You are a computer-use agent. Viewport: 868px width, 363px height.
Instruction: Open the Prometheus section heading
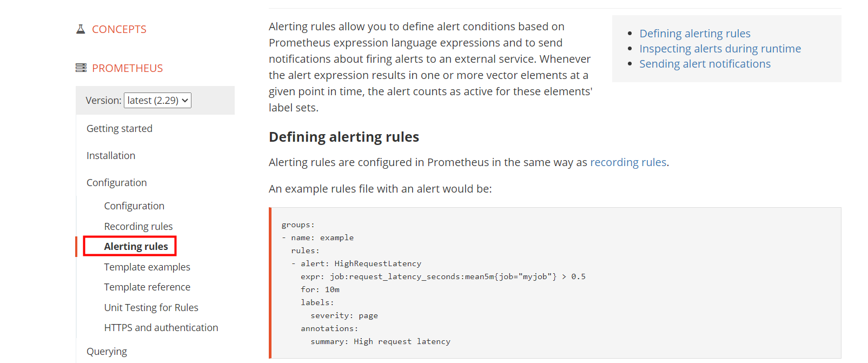127,68
